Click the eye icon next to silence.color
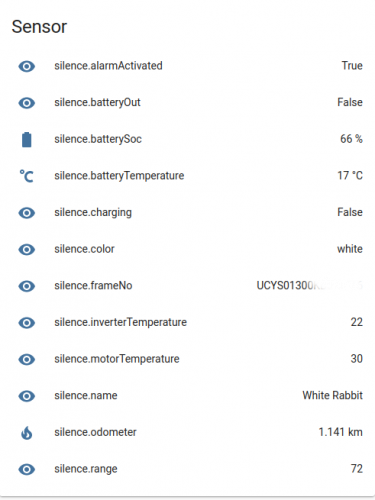 27,250
